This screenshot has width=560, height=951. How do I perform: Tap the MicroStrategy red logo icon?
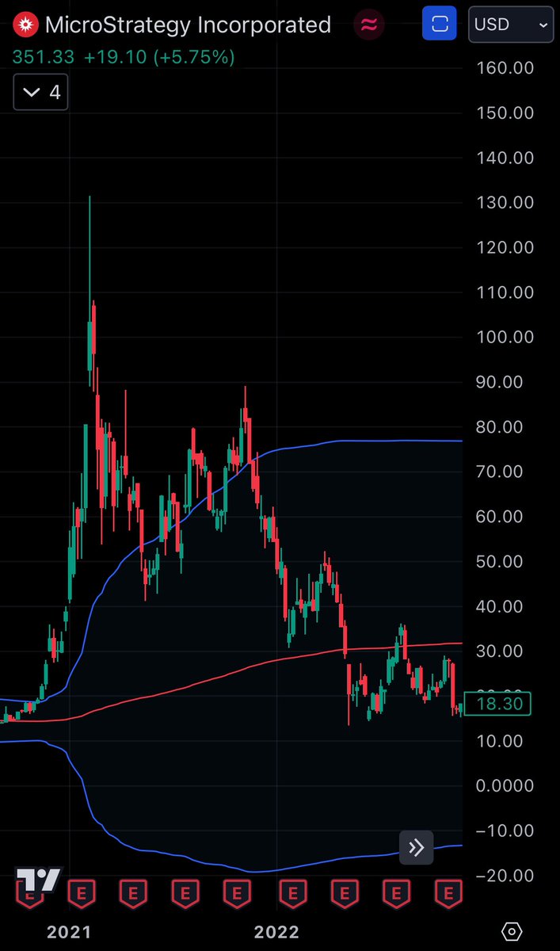[x=27, y=25]
